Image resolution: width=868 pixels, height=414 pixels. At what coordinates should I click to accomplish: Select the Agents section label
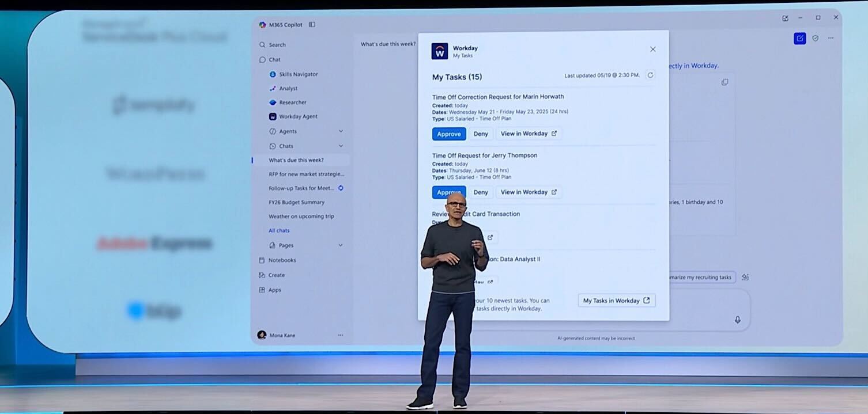coord(288,131)
